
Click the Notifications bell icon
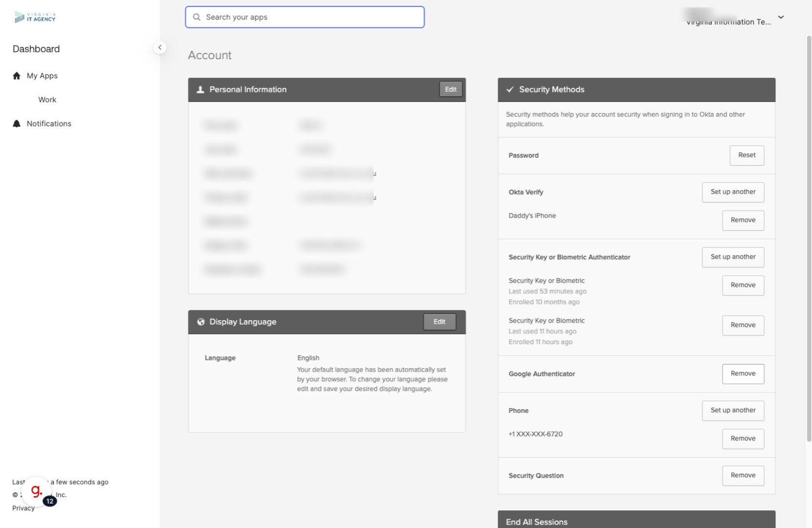coord(17,124)
